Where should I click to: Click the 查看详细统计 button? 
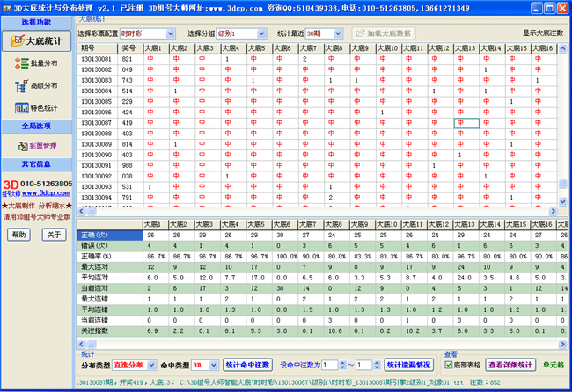point(511,364)
